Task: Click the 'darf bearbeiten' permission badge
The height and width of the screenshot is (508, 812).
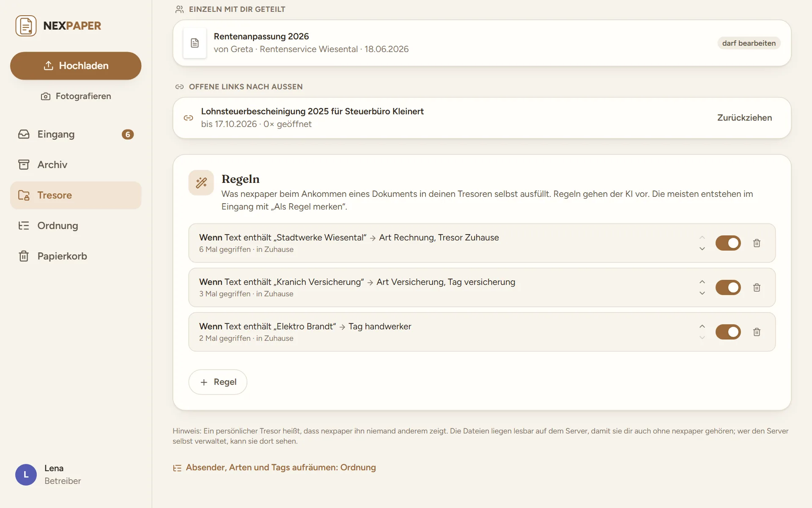Action: click(749, 43)
